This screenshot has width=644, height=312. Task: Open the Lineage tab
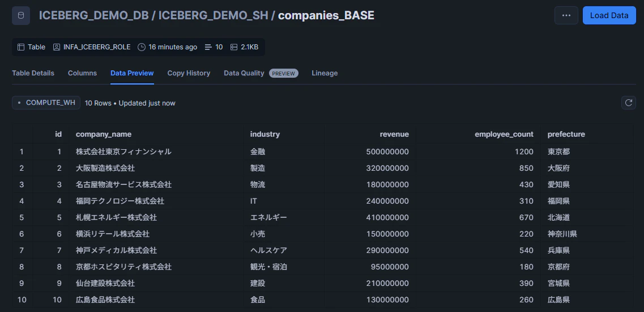325,73
